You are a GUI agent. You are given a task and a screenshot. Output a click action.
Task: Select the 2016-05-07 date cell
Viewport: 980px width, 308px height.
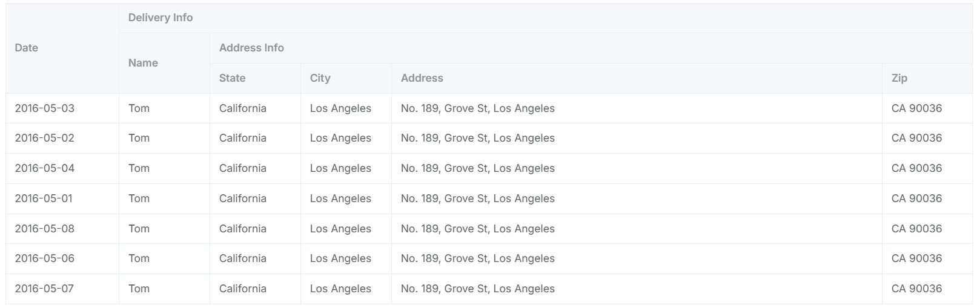[45, 289]
